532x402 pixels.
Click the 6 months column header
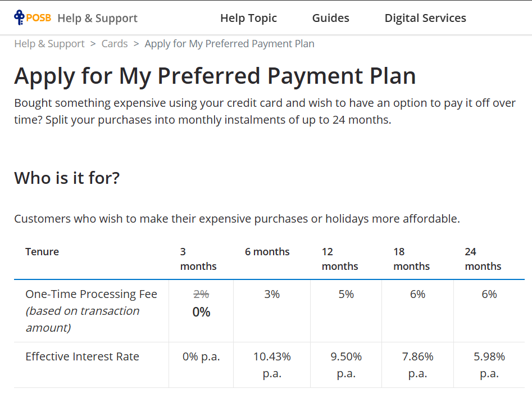coord(267,252)
